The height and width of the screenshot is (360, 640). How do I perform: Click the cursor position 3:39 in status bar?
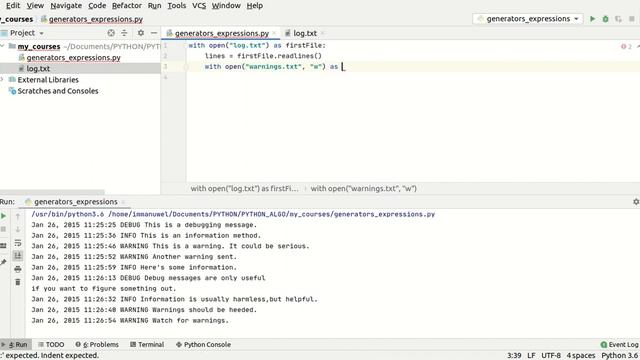click(x=514, y=356)
